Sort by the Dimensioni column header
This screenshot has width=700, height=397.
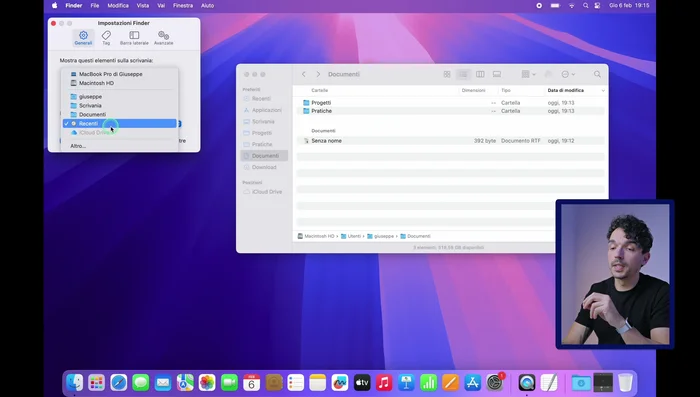click(473, 90)
